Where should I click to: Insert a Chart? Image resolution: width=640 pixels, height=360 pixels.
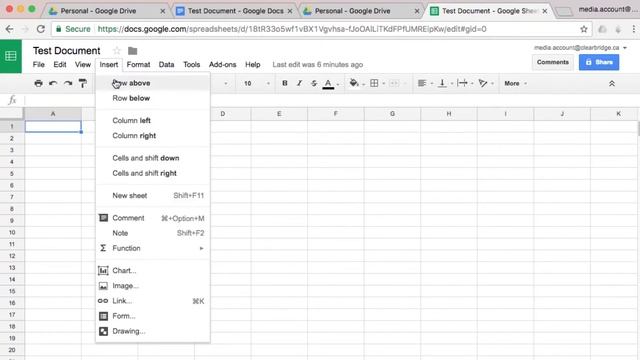click(x=153, y=271)
